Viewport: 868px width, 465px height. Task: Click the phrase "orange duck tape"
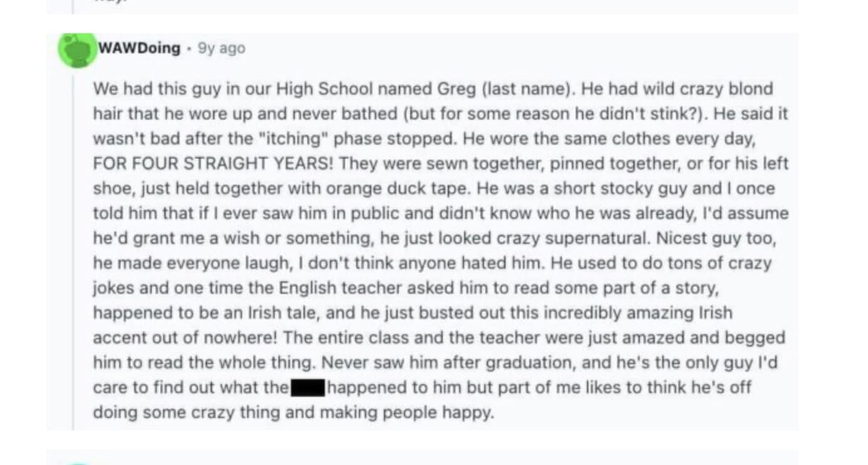[400, 189]
